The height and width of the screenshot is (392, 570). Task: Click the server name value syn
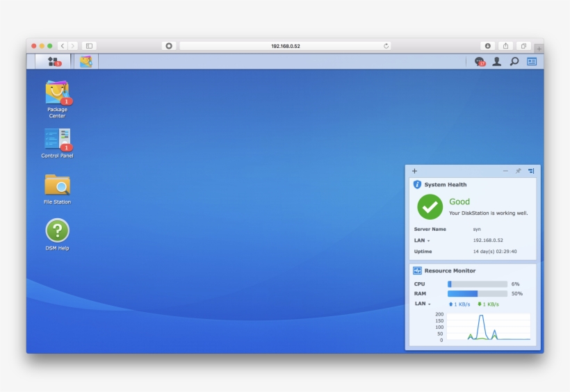(x=477, y=229)
